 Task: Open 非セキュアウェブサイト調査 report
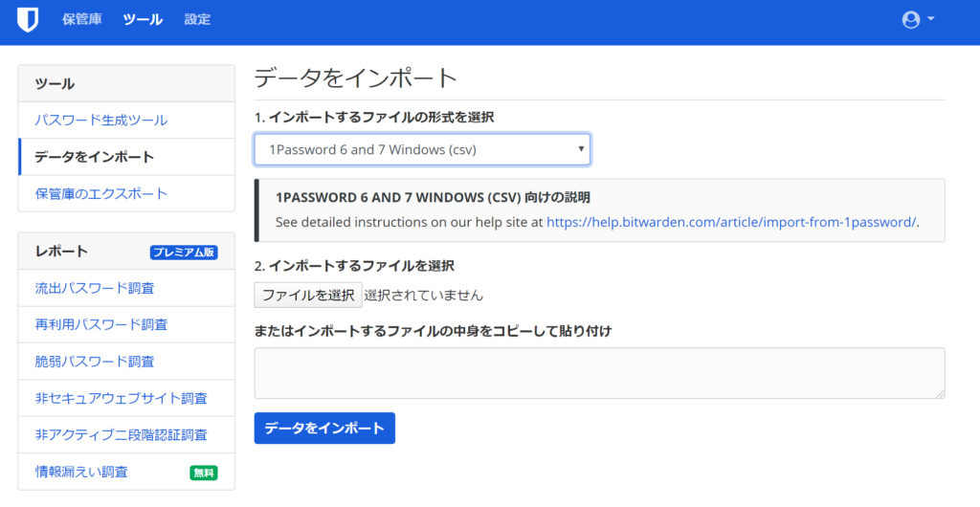tap(126, 398)
